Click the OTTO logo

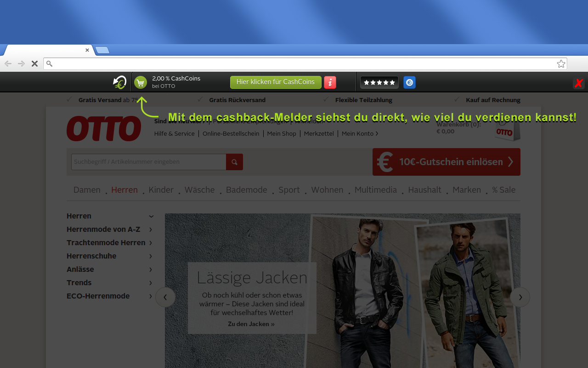coord(104,128)
